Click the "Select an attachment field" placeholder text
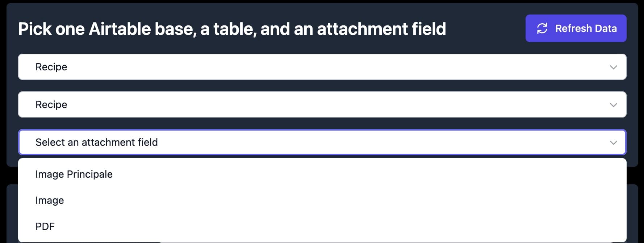This screenshot has height=243, width=644. (x=96, y=143)
